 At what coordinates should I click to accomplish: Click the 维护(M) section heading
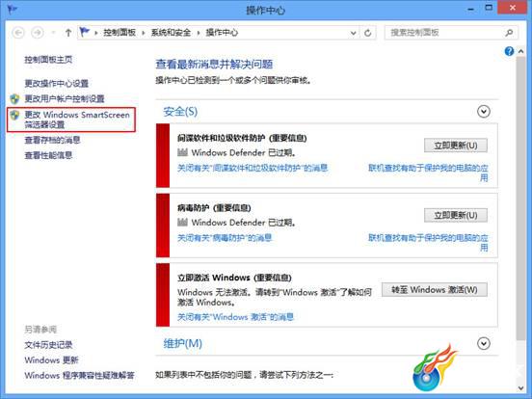[x=182, y=344]
